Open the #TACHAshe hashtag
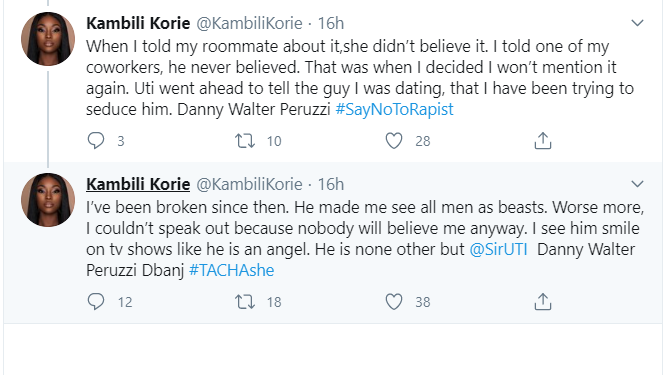 [x=231, y=270]
